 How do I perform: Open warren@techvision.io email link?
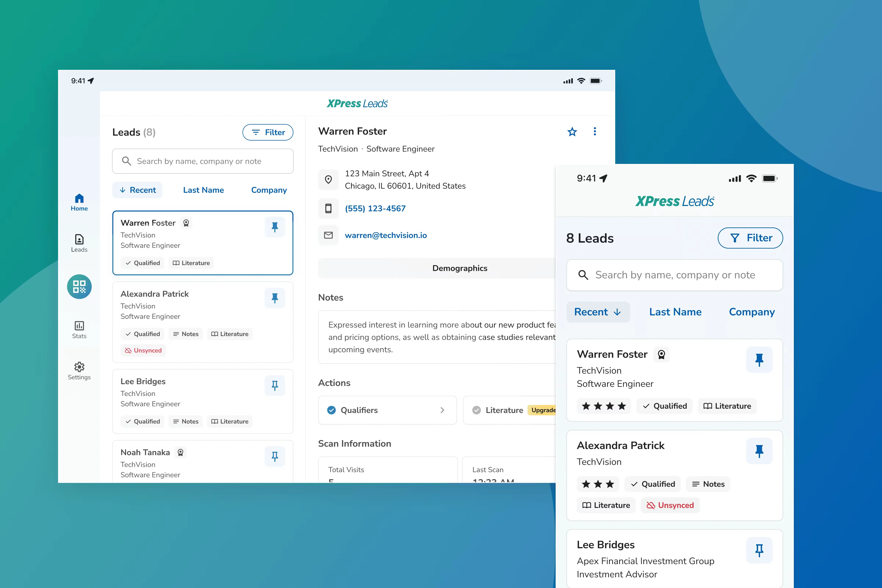(386, 235)
